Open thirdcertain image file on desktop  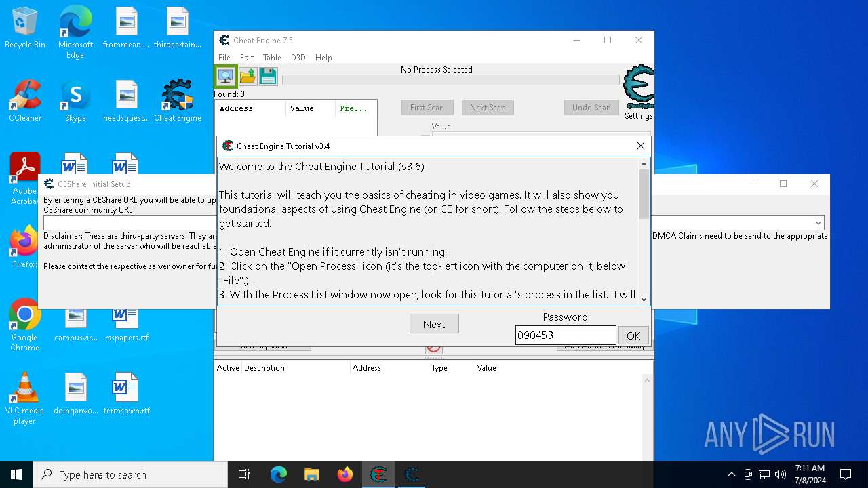[178, 28]
